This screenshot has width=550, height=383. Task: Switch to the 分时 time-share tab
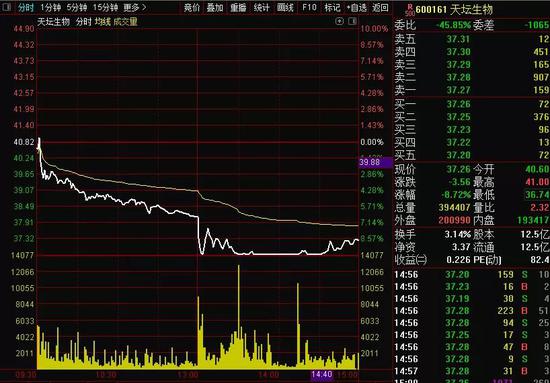tap(26, 7)
